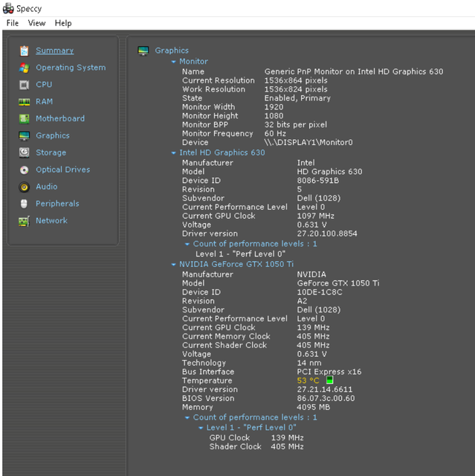
Task: Go to Optical Drives section
Action: point(62,170)
